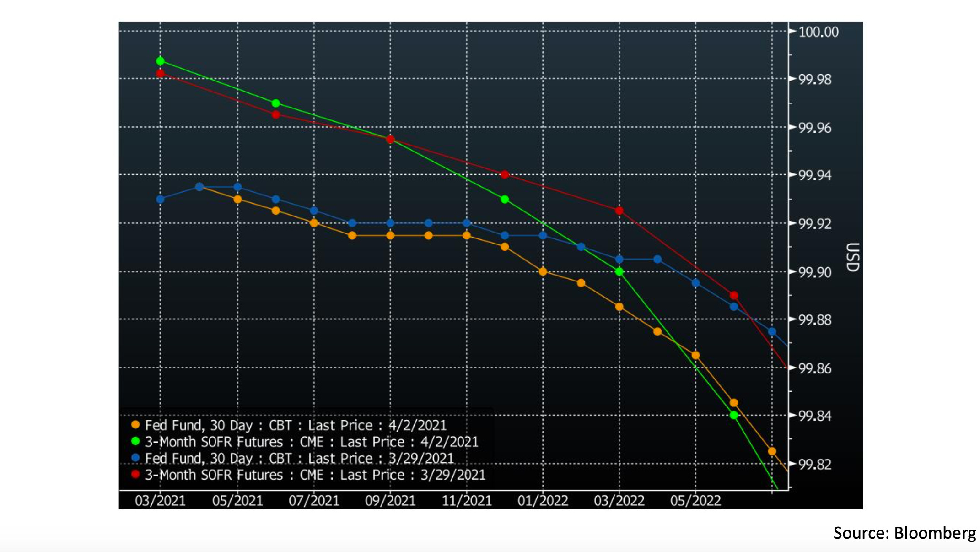Click the 05/2022 x-axis label

[696, 501]
